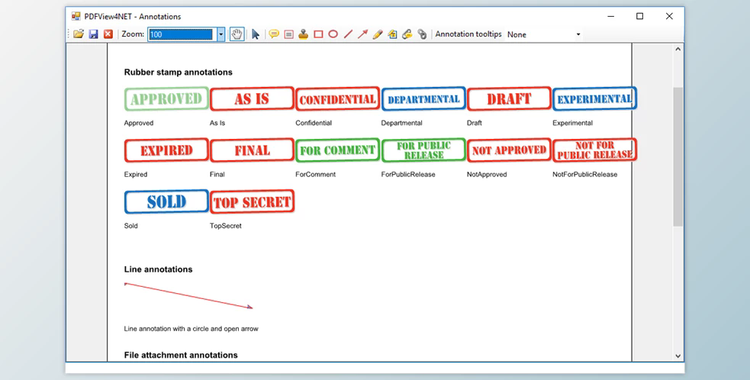Click the 'File attachment annotations' heading
Screen dimensions: 750x380
pos(181,355)
